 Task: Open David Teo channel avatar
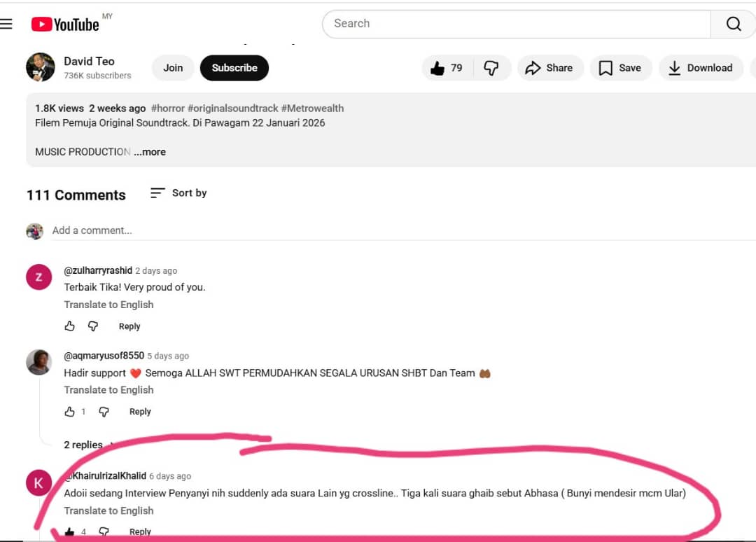[41, 67]
